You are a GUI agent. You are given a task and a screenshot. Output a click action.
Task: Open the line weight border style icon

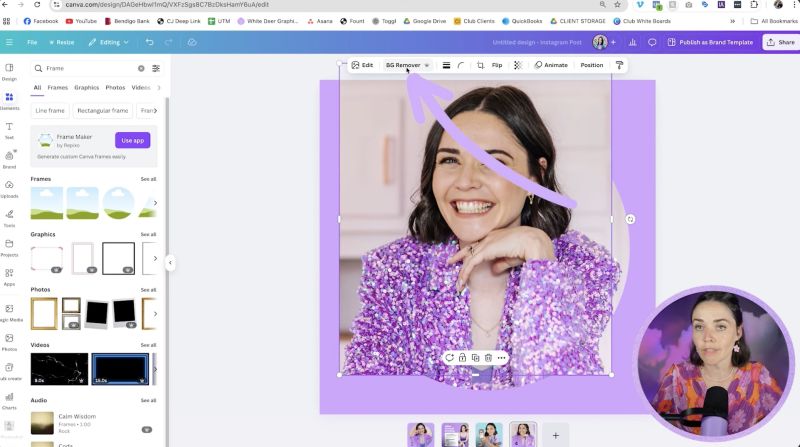pyautogui.click(x=446, y=65)
